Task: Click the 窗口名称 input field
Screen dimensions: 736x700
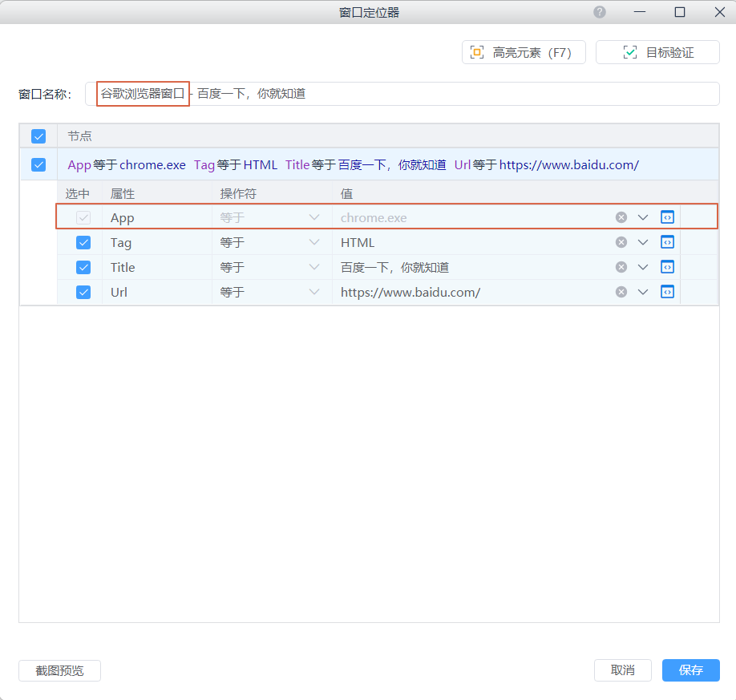Action: [x=449, y=94]
